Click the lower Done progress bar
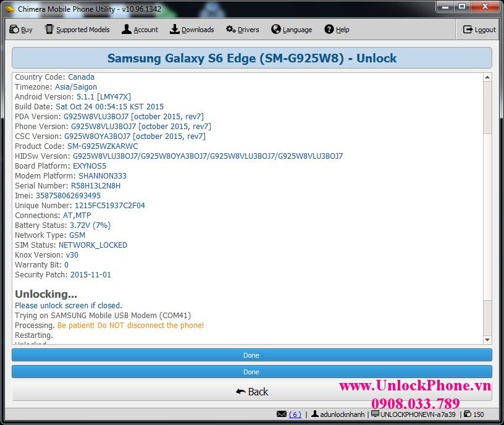Viewport: 504px width, 425px height. pos(252,372)
